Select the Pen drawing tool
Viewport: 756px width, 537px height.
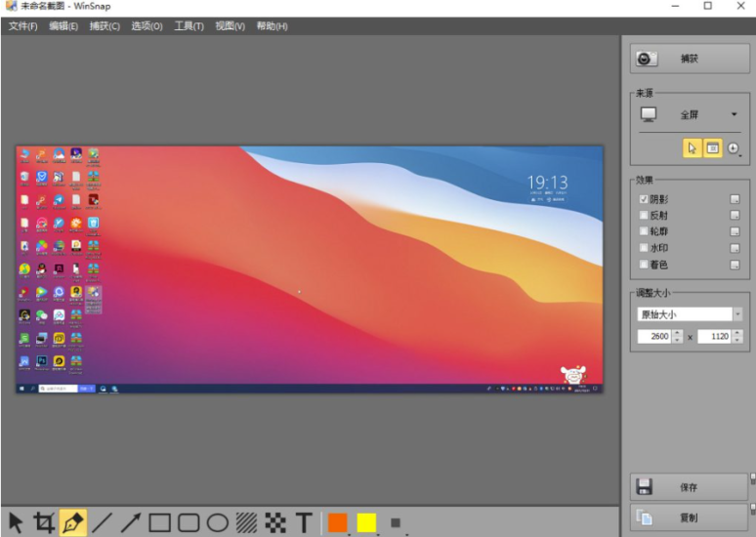click(73, 522)
